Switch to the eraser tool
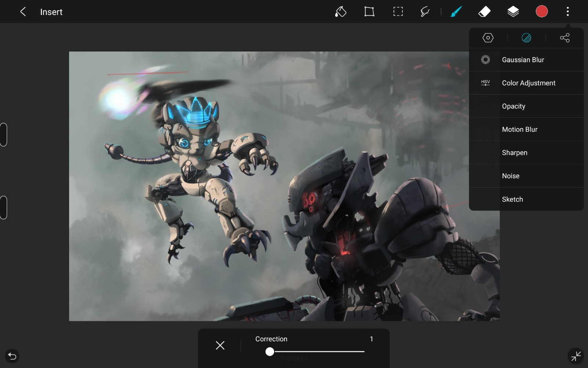 (484, 12)
